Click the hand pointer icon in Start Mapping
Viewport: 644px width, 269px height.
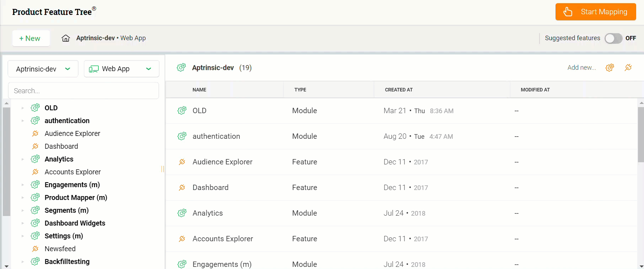pyautogui.click(x=568, y=12)
